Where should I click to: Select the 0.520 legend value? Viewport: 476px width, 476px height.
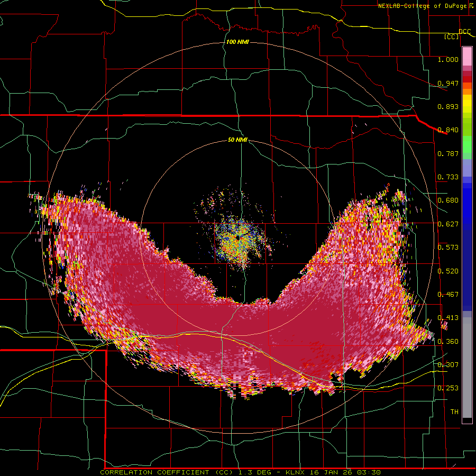[448, 271]
